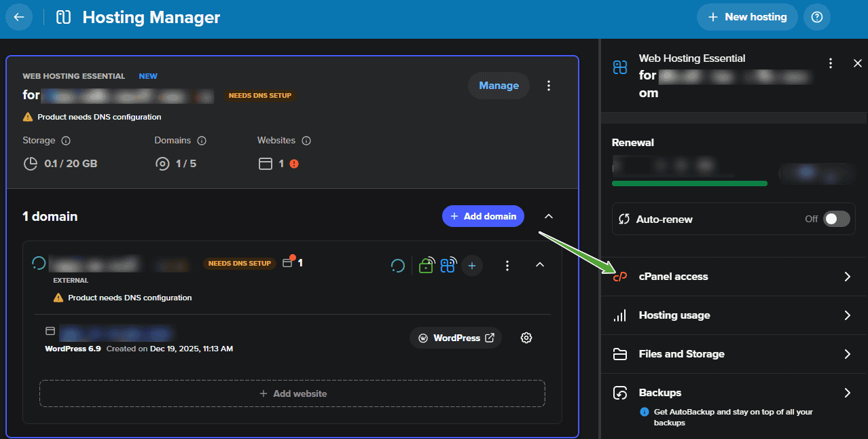Click the "0.1 / 20 GB" storage value

tap(71, 164)
